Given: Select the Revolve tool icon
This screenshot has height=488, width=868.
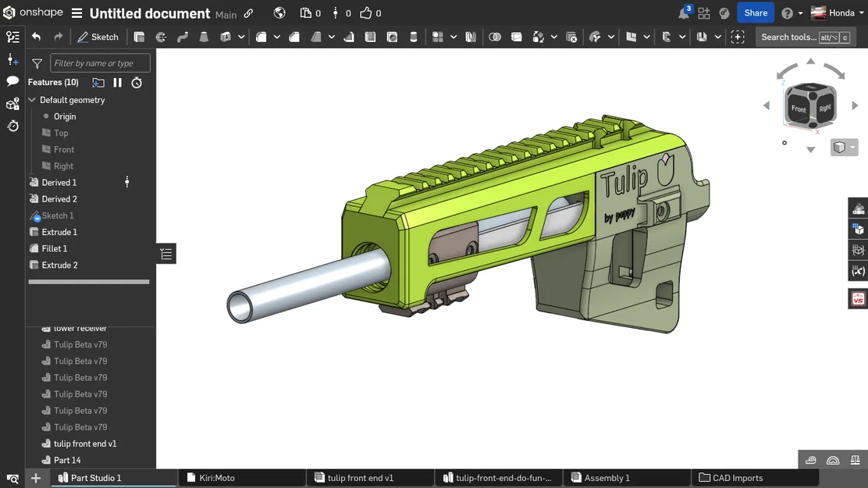Looking at the screenshot, I should (x=161, y=37).
